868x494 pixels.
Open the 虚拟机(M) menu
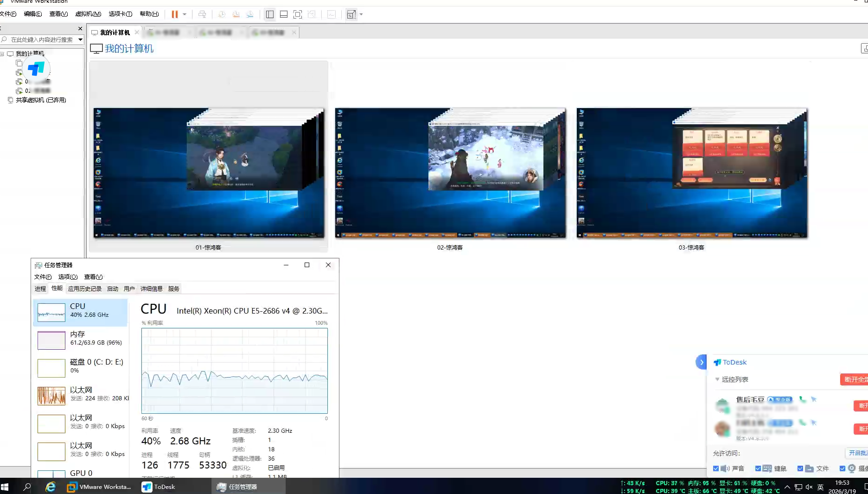pos(88,14)
